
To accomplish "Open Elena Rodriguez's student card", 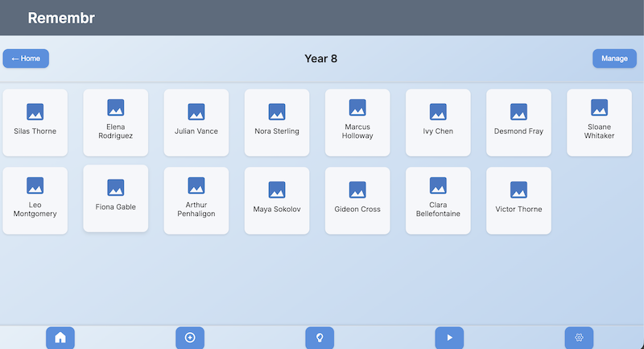I will (115, 122).
